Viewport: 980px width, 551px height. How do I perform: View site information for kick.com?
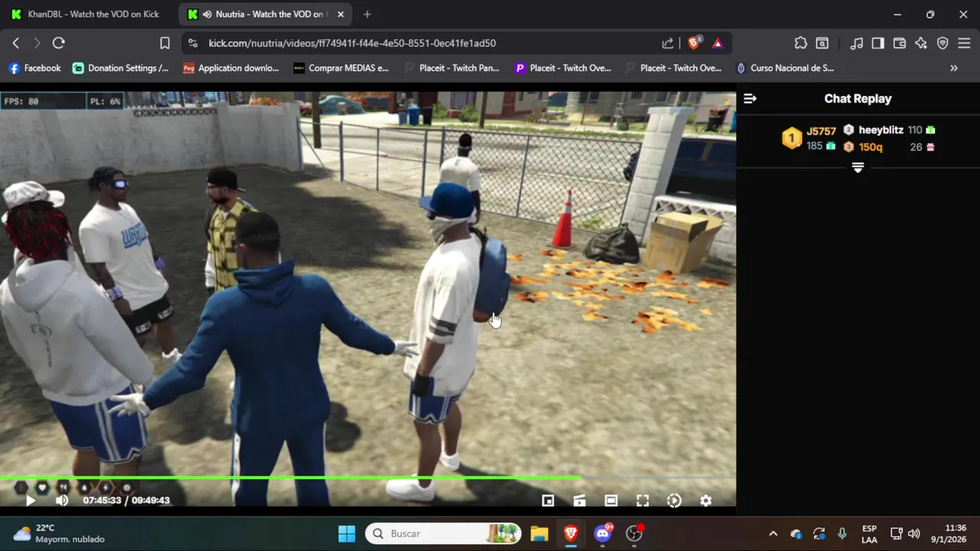(193, 44)
